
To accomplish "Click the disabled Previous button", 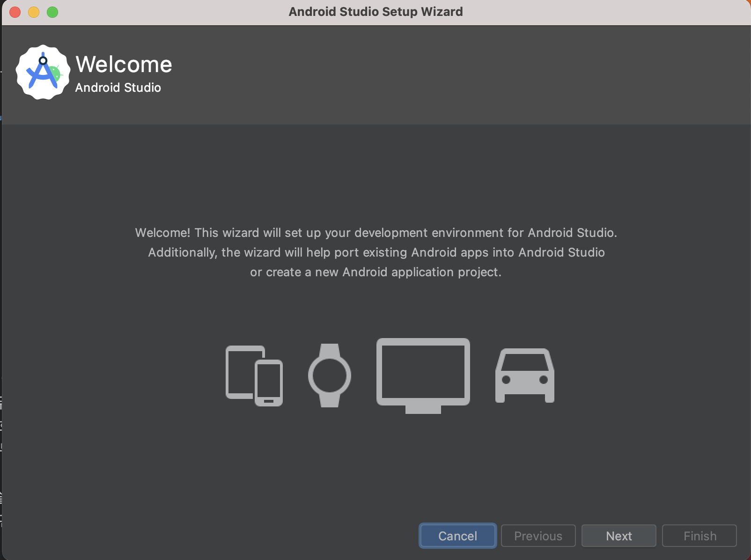I will tap(538, 536).
